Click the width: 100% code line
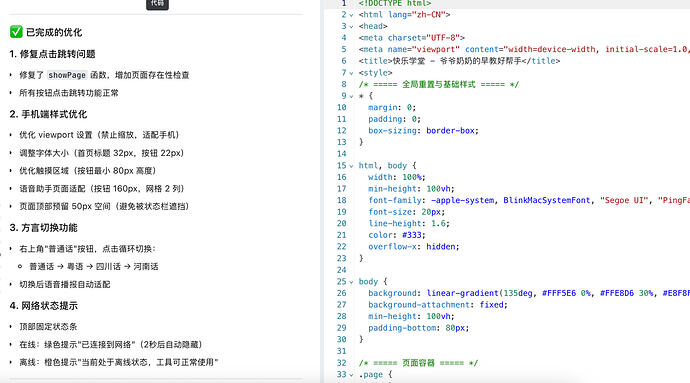This screenshot has width=690, height=383. pyautogui.click(x=397, y=177)
